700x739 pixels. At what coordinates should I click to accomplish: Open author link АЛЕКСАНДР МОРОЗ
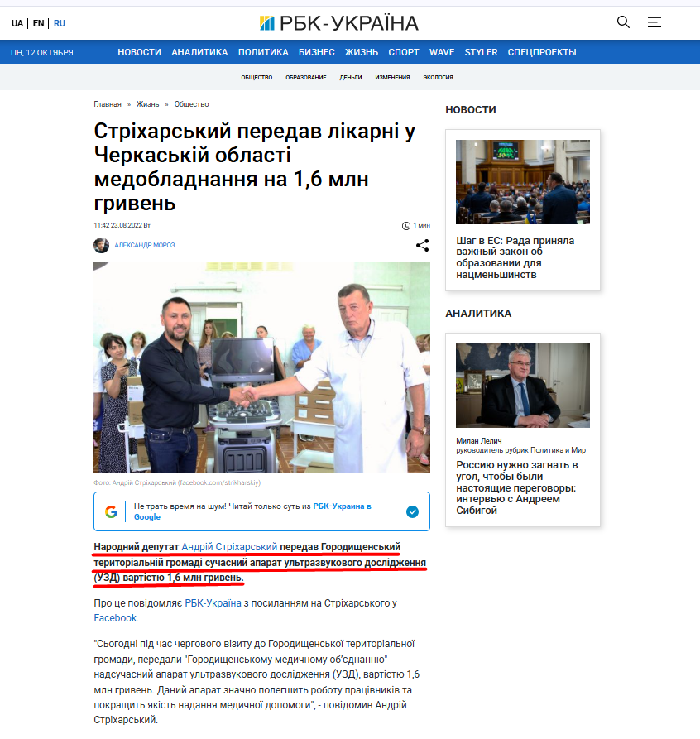[x=144, y=245]
